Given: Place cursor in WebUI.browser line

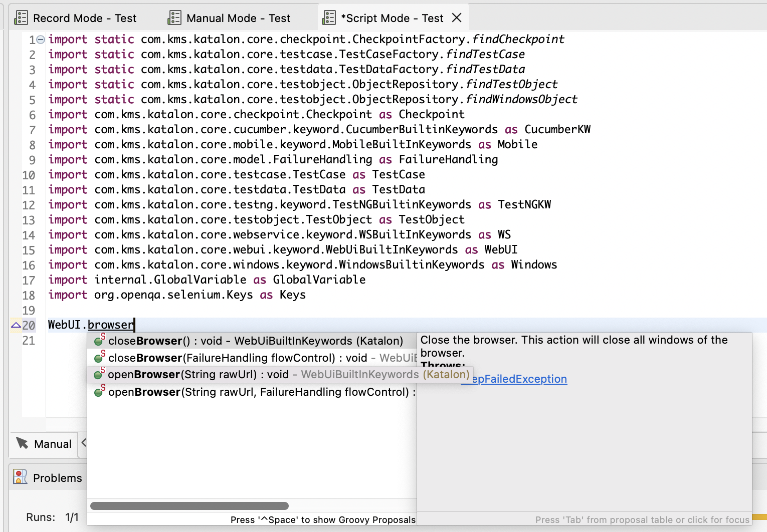Looking at the screenshot, I should pos(91,325).
